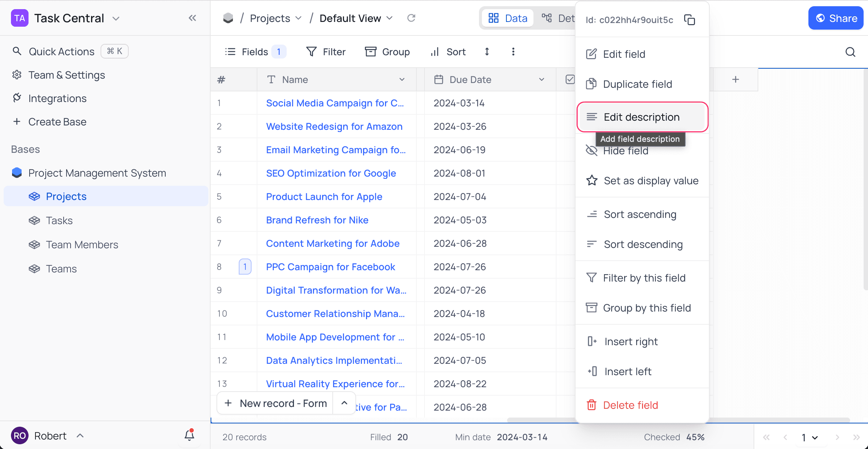This screenshot has width=868, height=449.
Task: Click the reload view icon
Action: tap(411, 18)
